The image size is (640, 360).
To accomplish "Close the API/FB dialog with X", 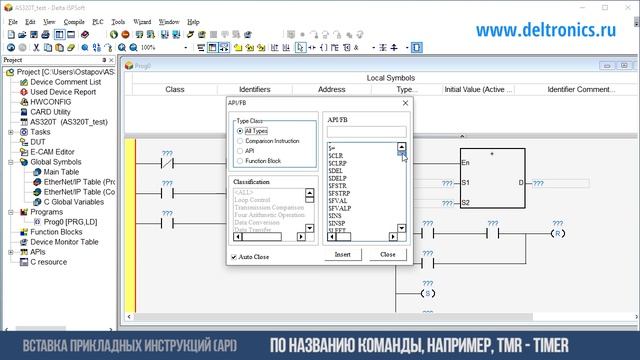I will (405, 103).
